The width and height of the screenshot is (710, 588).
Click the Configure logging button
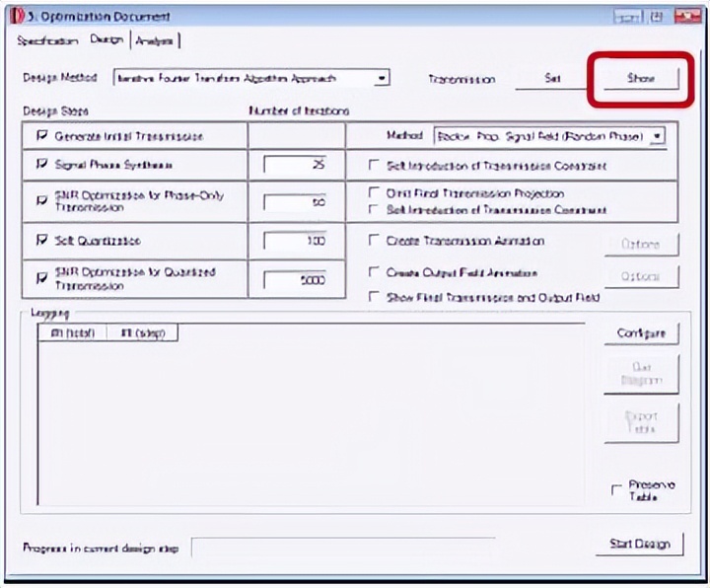[x=641, y=333]
